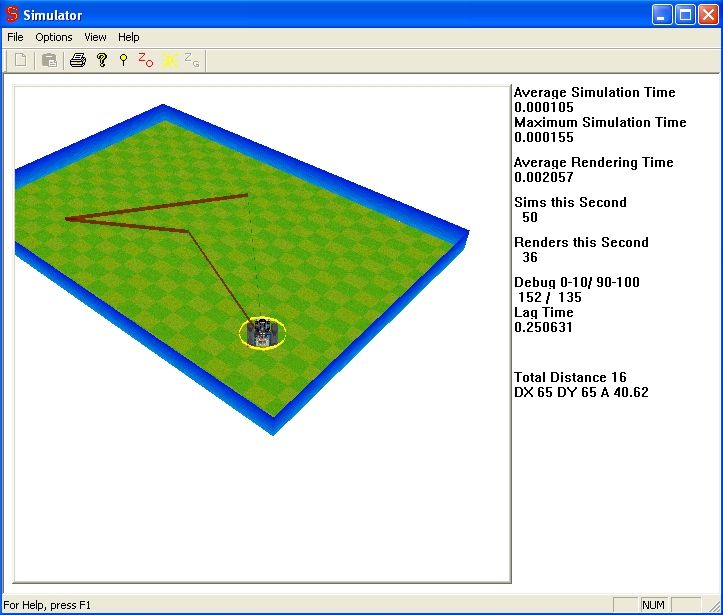Minimize the Simulator window

click(662, 15)
